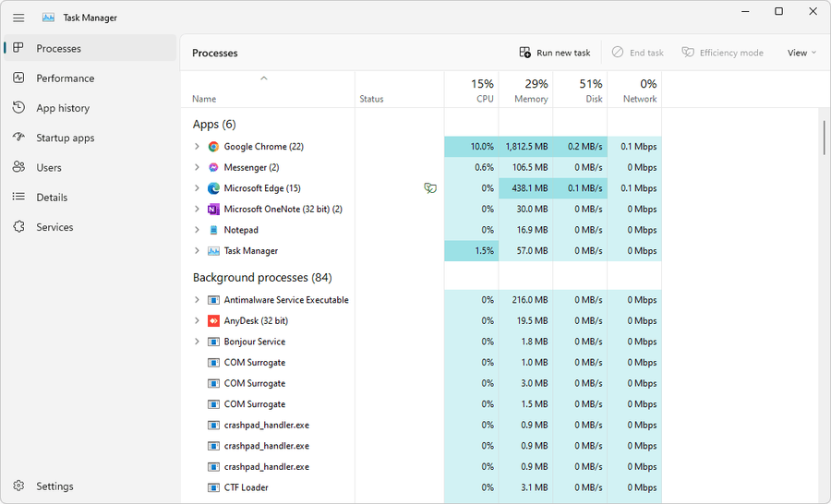Screen dimensions: 831x504
Task: Open the hamburger navigation menu
Action: coord(18,18)
